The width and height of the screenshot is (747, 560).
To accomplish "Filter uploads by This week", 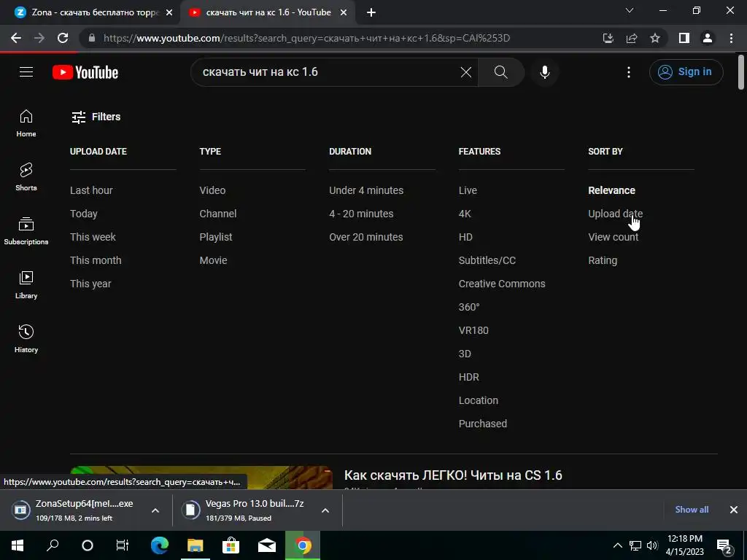I will [93, 237].
